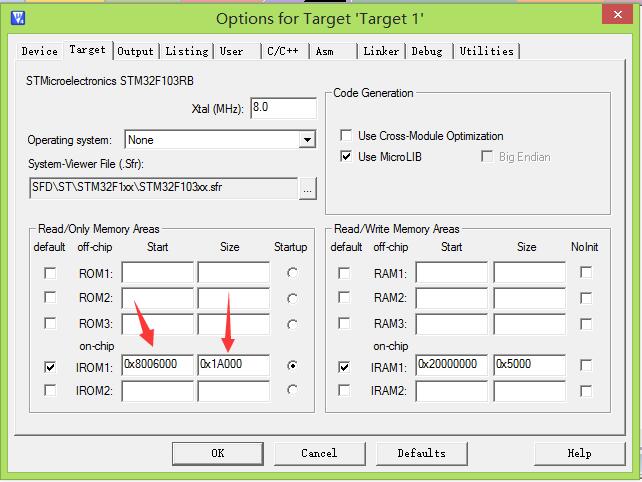Click the ROM1 Start field
The image size is (642, 482).
(x=157, y=272)
